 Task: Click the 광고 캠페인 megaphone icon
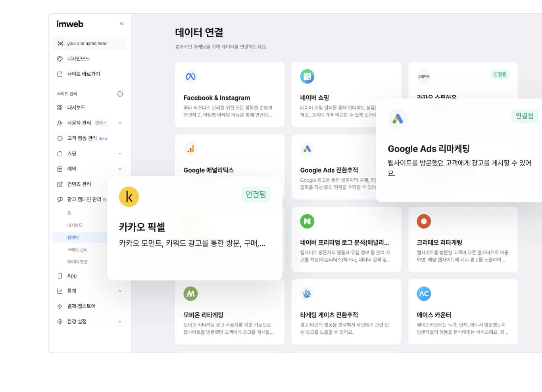pos(60,200)
